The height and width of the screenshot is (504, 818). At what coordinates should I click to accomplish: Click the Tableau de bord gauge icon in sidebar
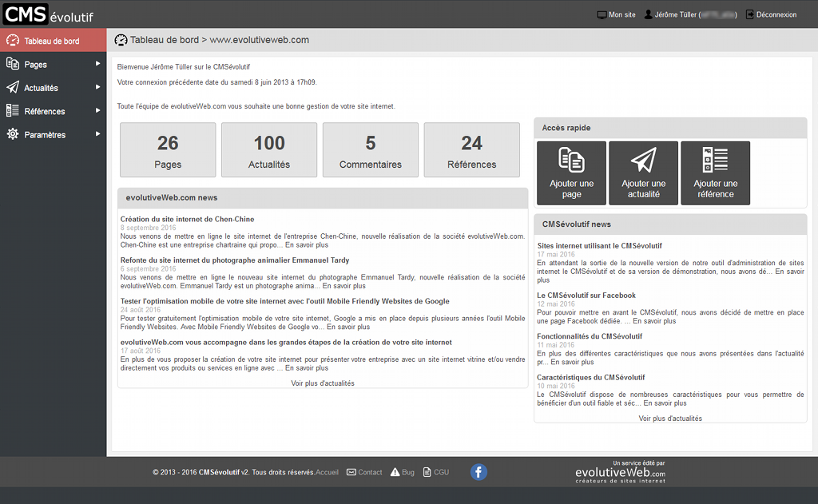(13, 41)
